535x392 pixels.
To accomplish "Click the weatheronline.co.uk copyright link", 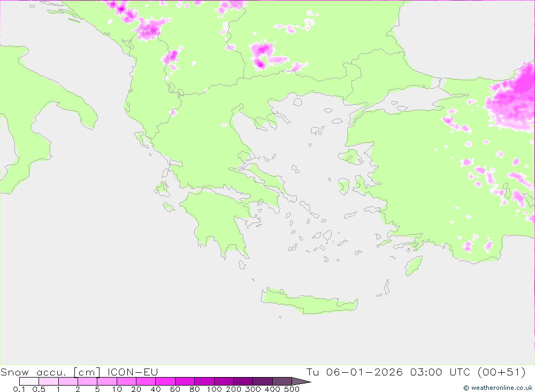I will pos(498,388).
